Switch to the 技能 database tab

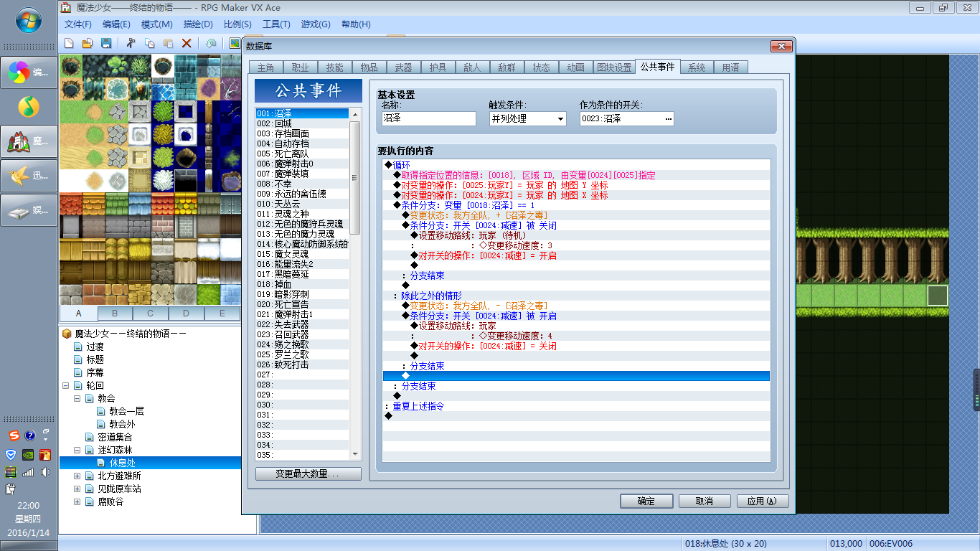pyautogui.click(x=334, y=67)
